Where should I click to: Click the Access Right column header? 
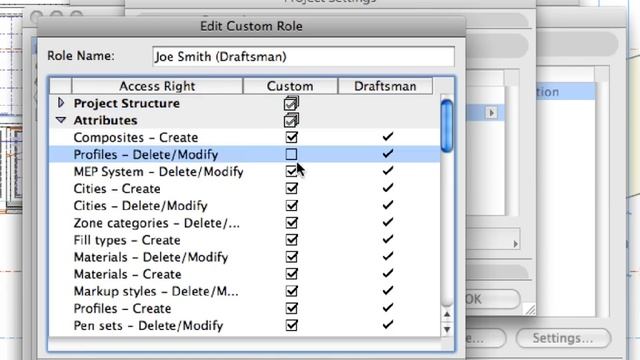[157, 86]
